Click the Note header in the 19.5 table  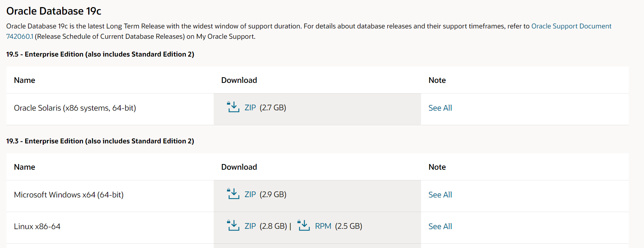(x=437, y=80)
